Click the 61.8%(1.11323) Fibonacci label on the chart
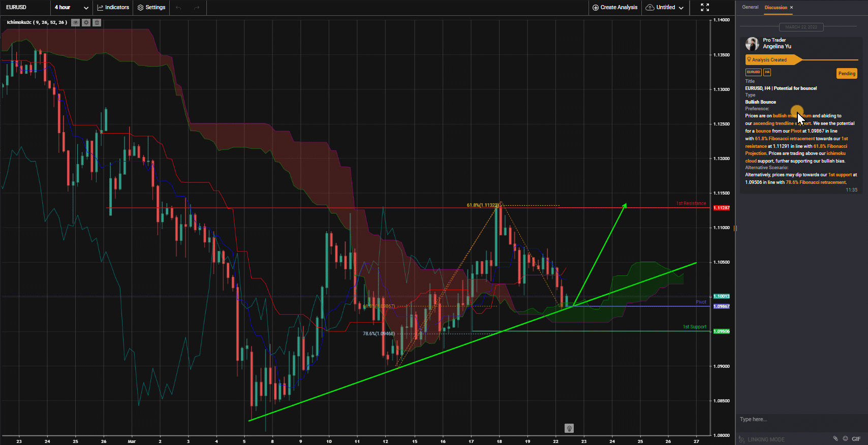Image resolution: width=868 pixels, height=445 pixels. tap(483, 205)
